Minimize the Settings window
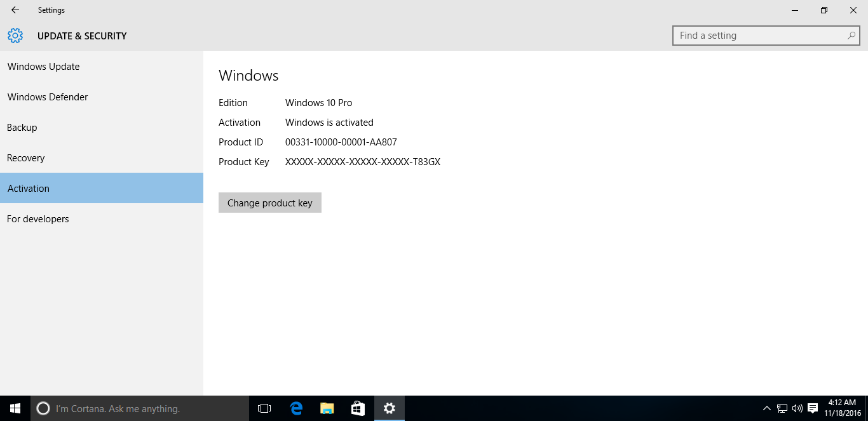Viewport: 868px width, 421px height. 795,10
